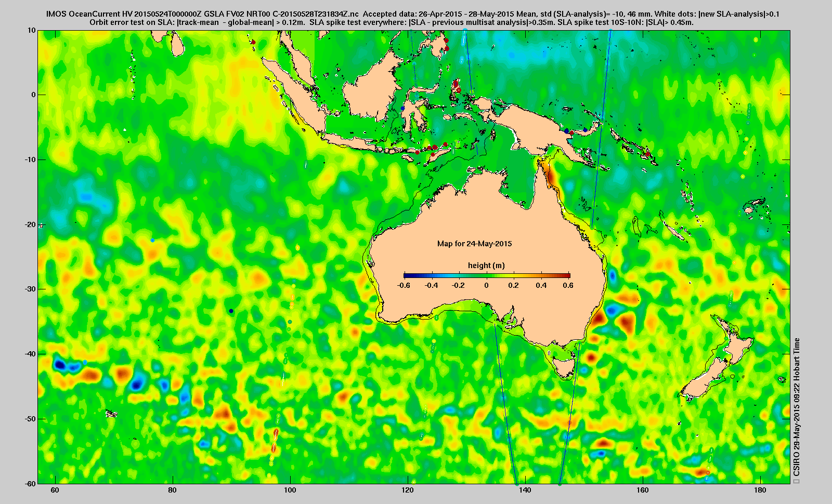The width and height of the screenshot is (832, 504).
Task: Click the -0.6 colorbar tick label
Action: click(404, 285)
